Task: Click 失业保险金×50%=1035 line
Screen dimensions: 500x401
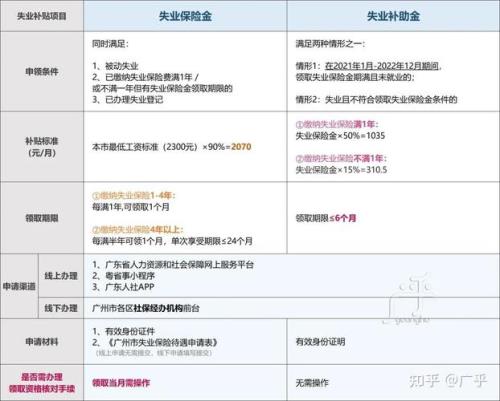Action: (340, 136)
